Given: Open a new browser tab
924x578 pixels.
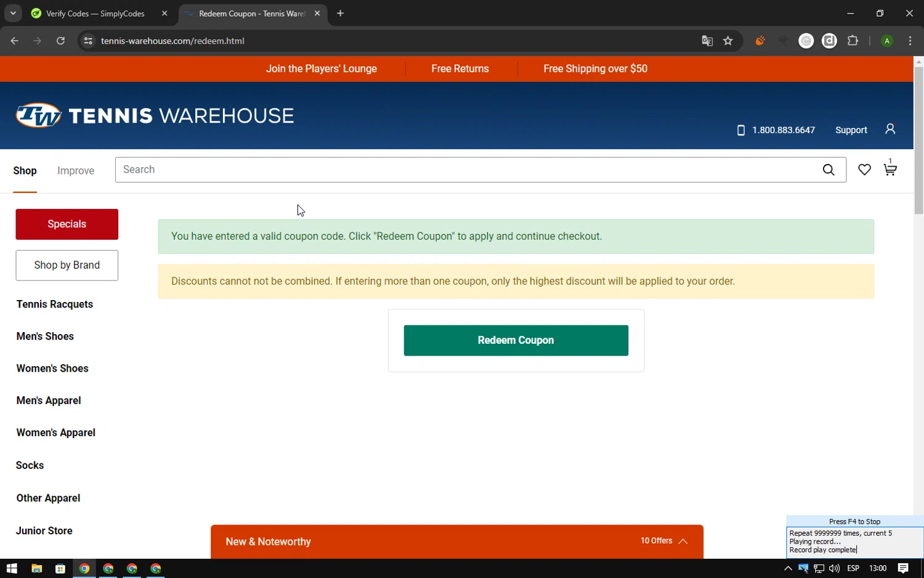Looking at the screenshot, I should 340,13.
